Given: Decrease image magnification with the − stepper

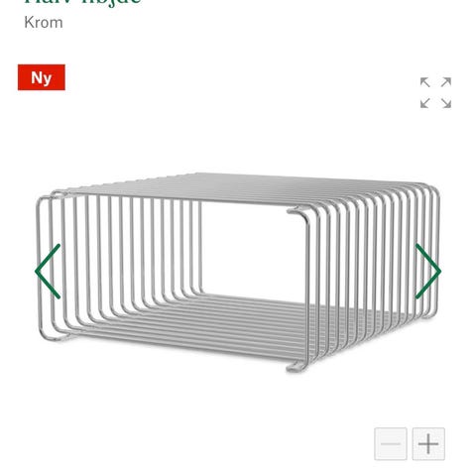Looking at the screenshot, I should coord(391,444).
